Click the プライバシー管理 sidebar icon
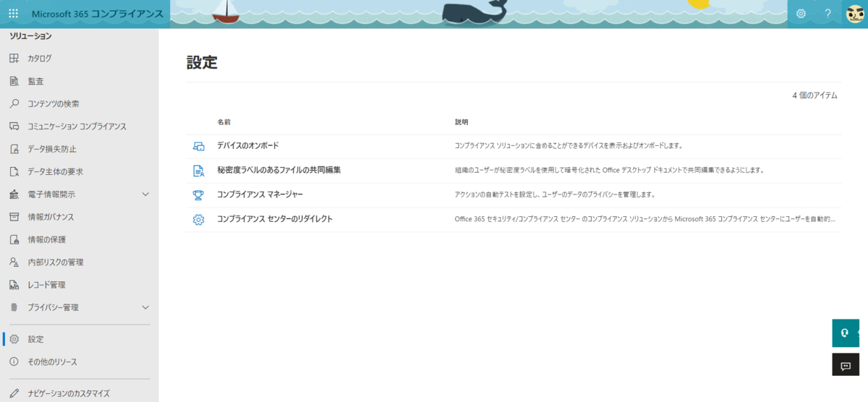This screenshot has height=402, width=868. pyautogui.click(x=14, y=307)
